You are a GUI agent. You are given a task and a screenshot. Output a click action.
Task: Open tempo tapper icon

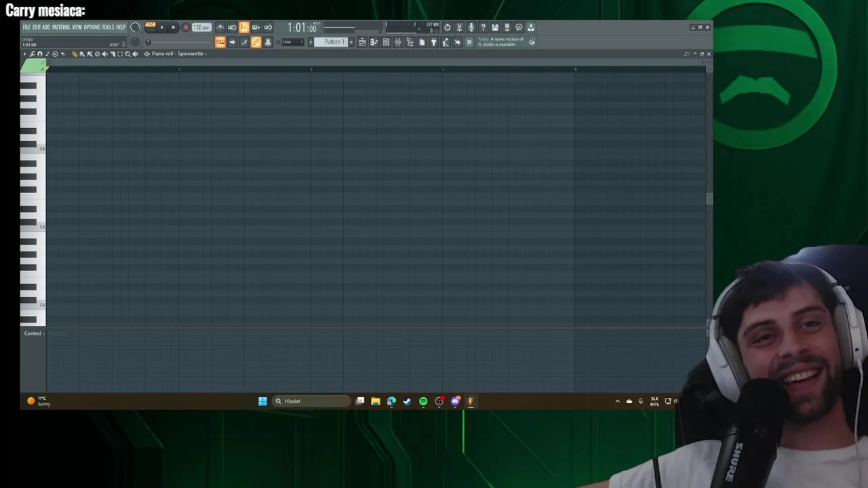[x=446, y=42]
